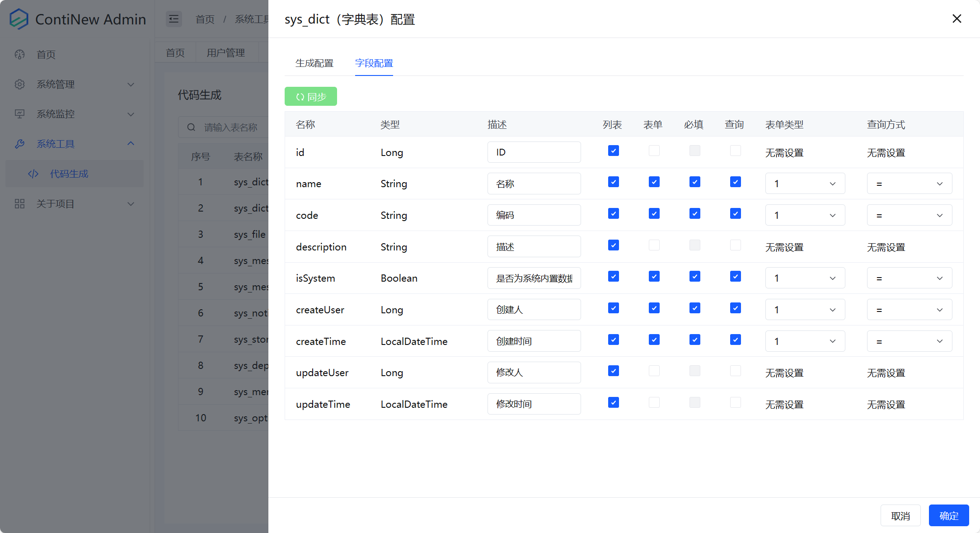Disable the 列表 checkbox for updateTime
This screenshot has width=980, height=533.
(x=613, y=402)
